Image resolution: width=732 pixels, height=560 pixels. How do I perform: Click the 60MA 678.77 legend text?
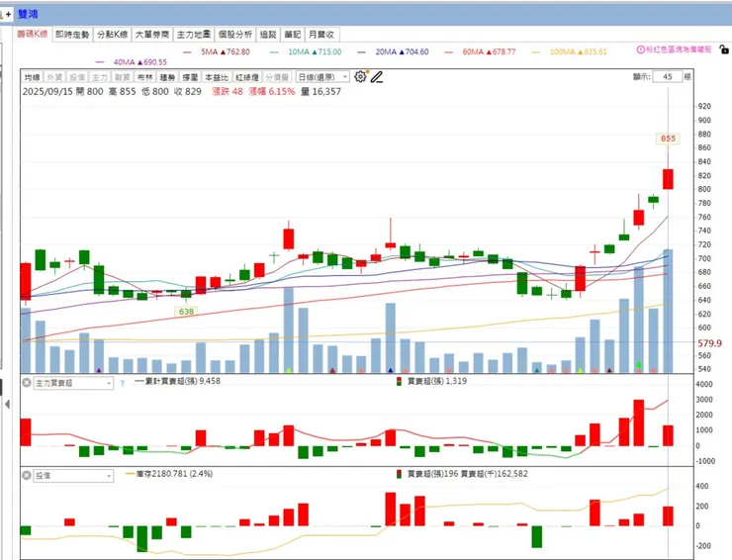click(490, 51)
